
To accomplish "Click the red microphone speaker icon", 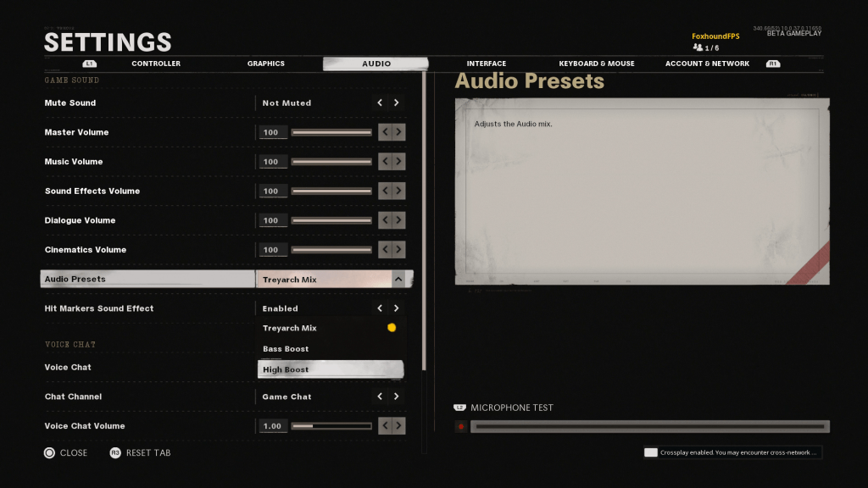I will coord(462,427).
